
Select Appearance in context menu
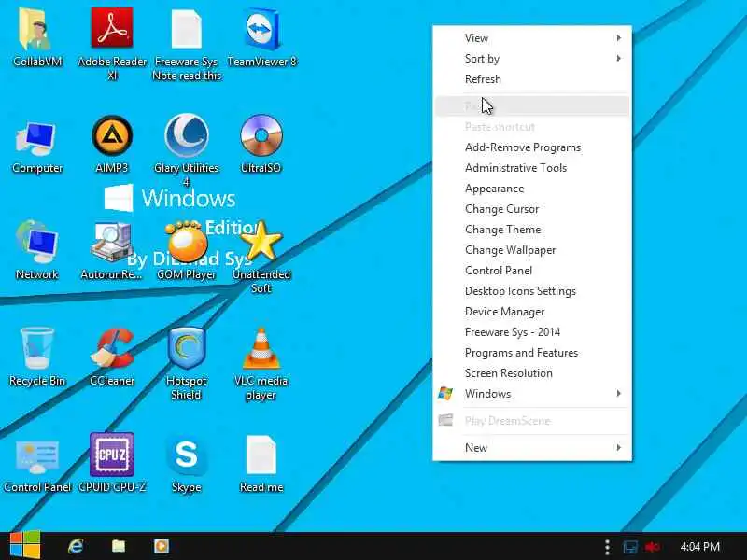532,189
